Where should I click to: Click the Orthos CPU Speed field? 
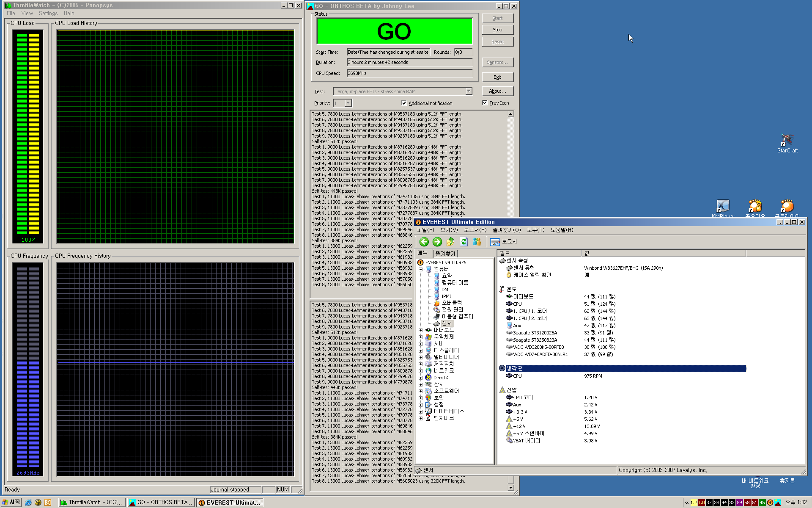click(x=409, y=73)
